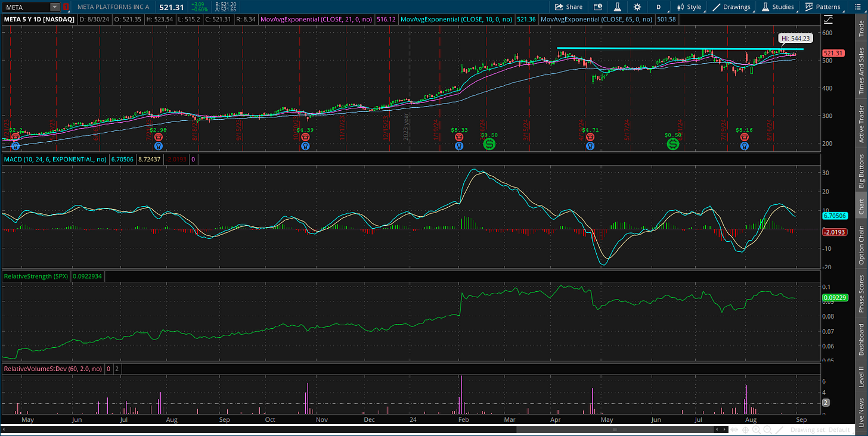Click the $2.90 earnings phone icon
This screenshot has height=436, width=868.
pyautogui.click(x=158, y=137)
